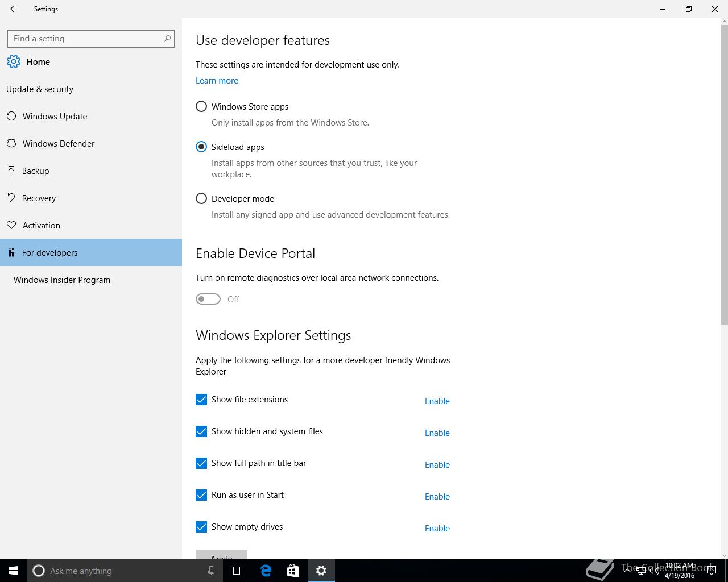Image resolution: width=728 pixels, height=582 pixels.
Task: Open the Home settings page
Action: (x=91, y=61)
